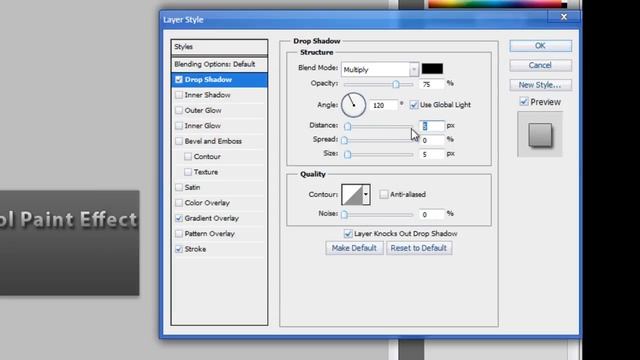Click the Angle dial control
640x360 pixels.
[x=353, y=105]
